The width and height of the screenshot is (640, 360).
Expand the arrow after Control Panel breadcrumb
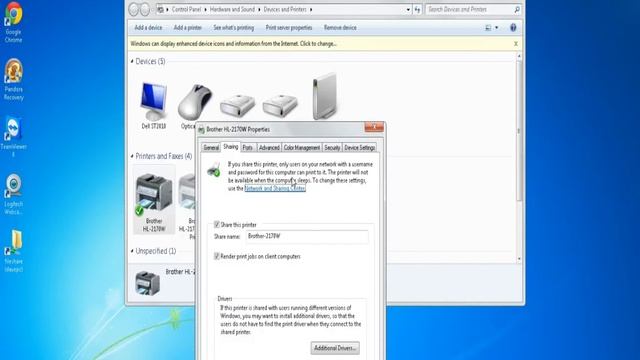point(205,9)
